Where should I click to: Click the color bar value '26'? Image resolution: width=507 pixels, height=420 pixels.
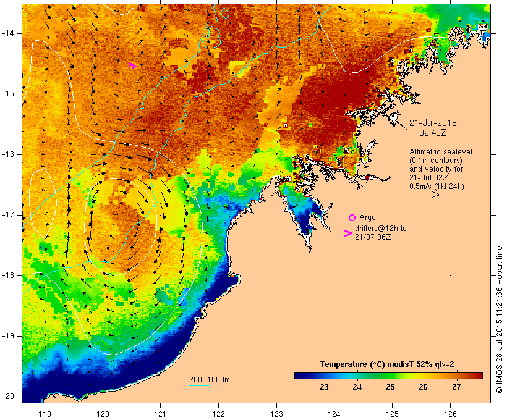[x=423, y=387]
